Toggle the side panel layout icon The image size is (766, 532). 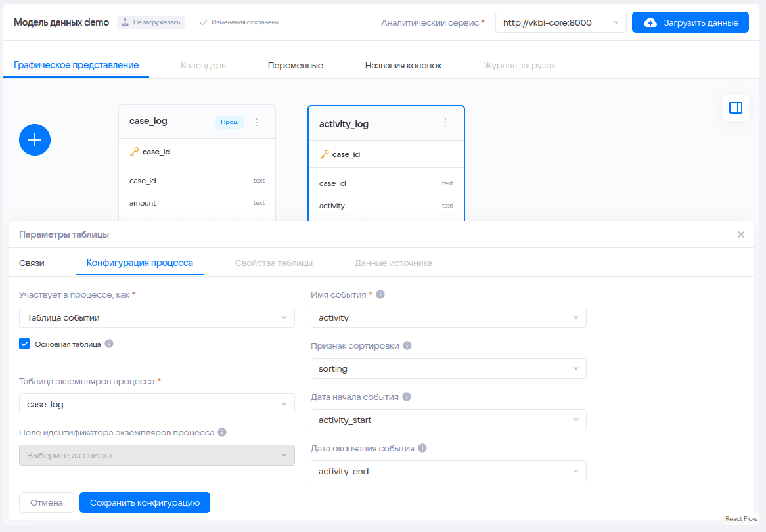click(736, 108)
